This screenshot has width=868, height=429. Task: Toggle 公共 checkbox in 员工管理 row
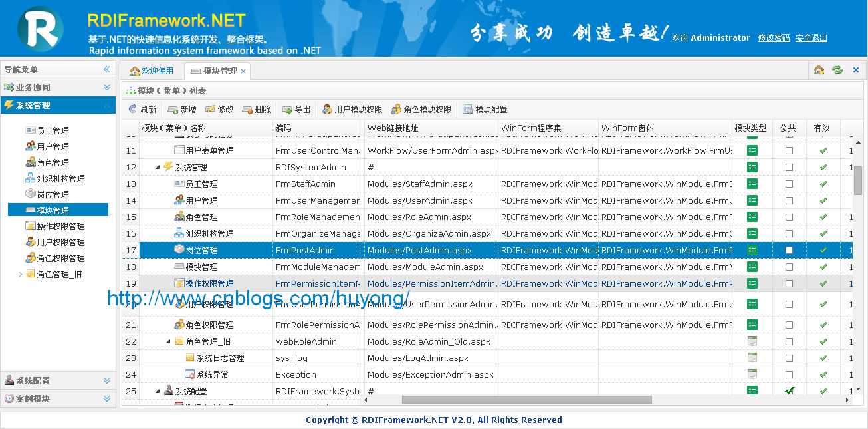(789, 184)
